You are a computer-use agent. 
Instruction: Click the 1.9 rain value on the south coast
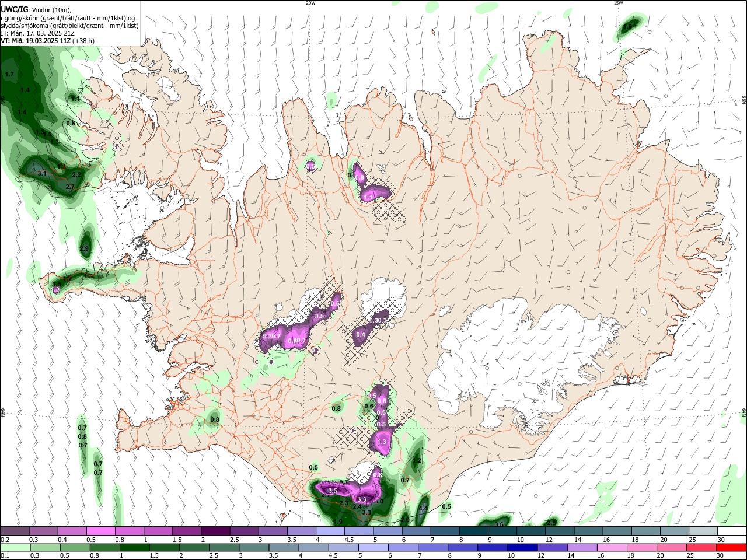coord(338,522)
